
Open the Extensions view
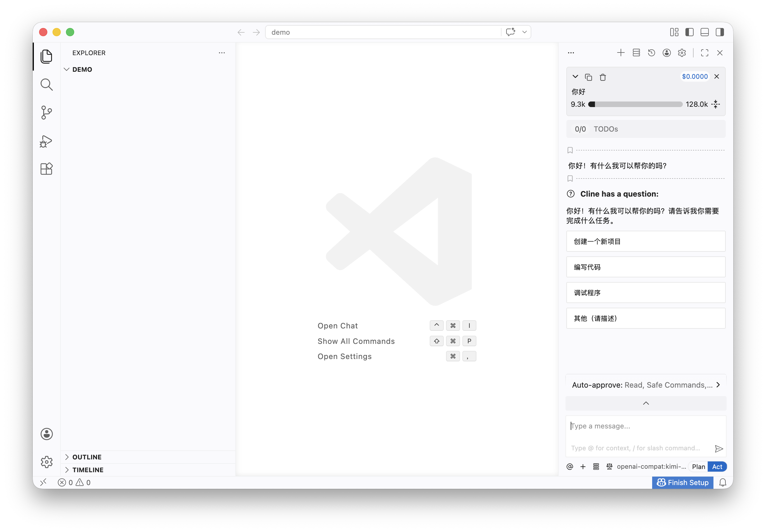[x=46, y=169]
